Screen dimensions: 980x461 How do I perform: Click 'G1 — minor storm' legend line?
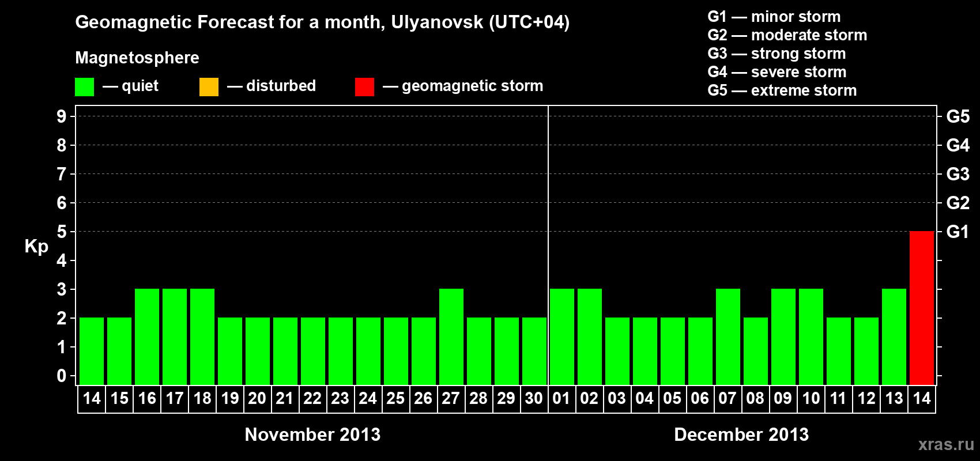774,17
